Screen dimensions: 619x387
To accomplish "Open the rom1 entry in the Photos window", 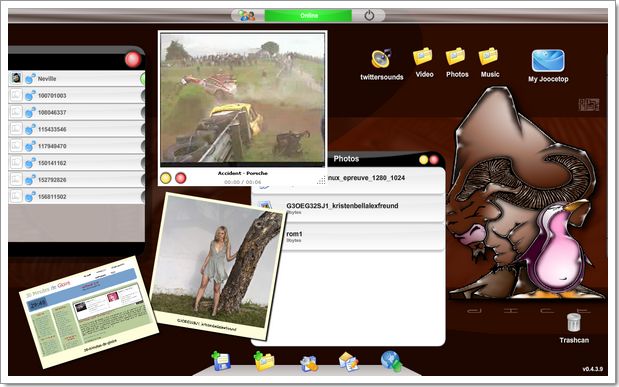I will point(348,237).
